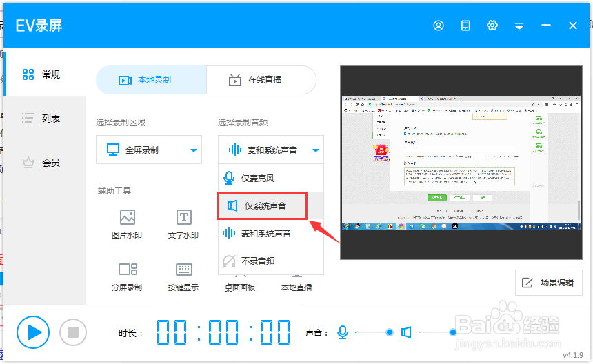Viewport: 593px width, 364px height.
Task: Open the user account icon in title bar
Action: tap(439, 26)
